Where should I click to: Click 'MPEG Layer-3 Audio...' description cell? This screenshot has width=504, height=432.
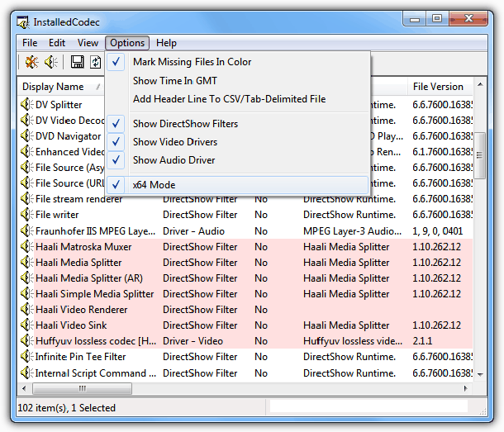pyautogui.click(x=352, y=230)
